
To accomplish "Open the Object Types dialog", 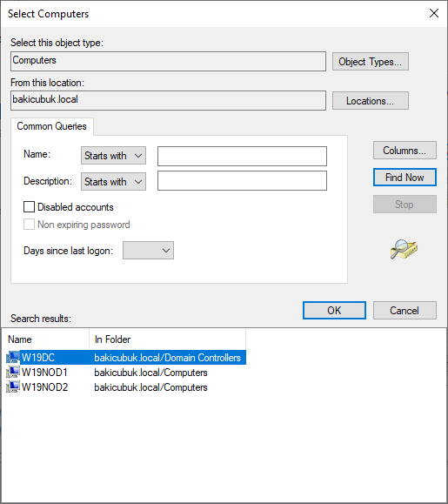I will click(371, 62).
